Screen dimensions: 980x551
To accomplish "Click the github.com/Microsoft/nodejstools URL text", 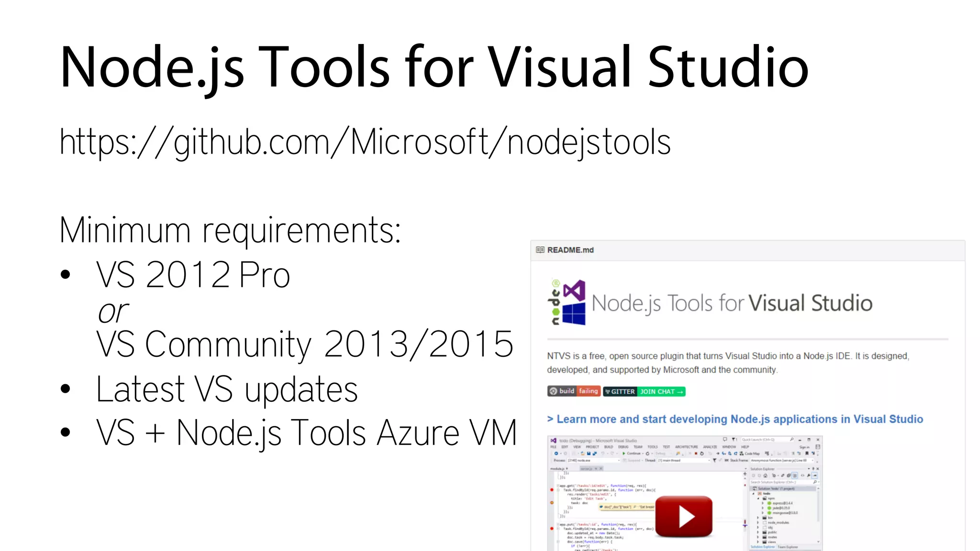I will [x=365, y=142].
